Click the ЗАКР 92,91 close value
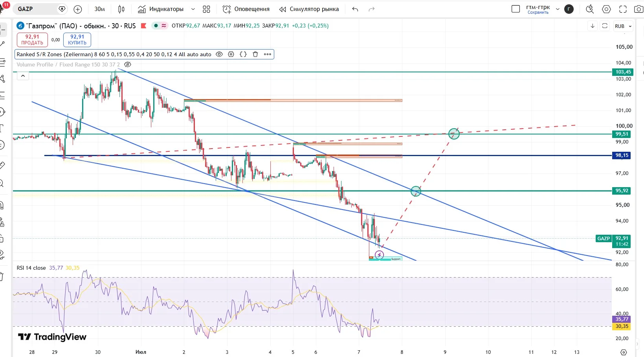 275,26
